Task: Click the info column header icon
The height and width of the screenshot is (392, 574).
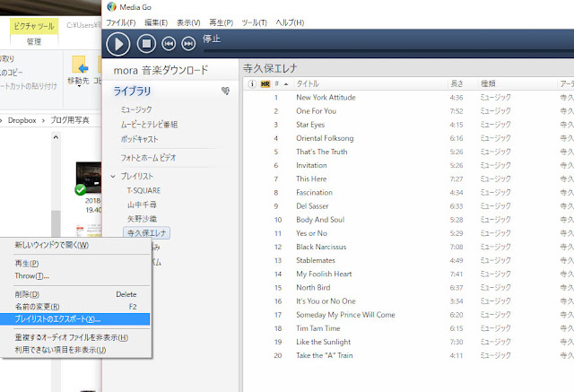Action: [x=252, y=83]
